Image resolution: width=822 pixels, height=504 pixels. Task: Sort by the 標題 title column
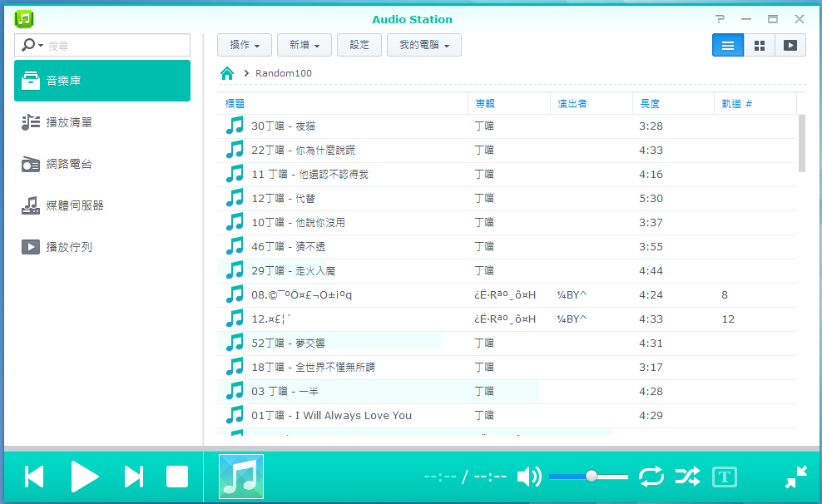pyautogui.click(x=342, y=104)
